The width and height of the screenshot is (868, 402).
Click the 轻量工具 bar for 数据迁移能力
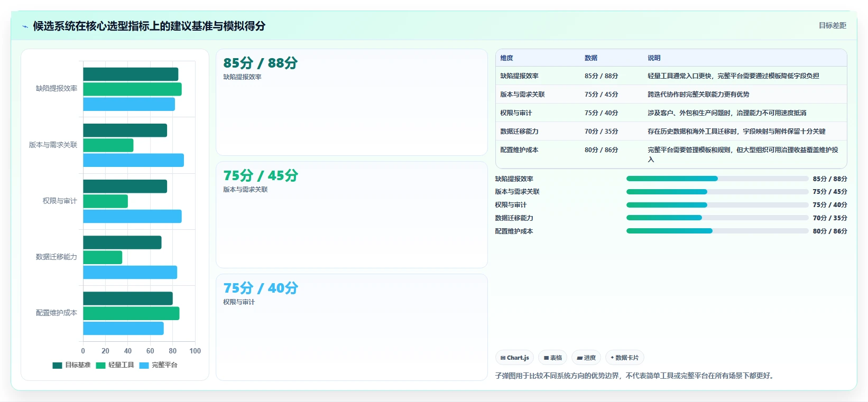103,257
